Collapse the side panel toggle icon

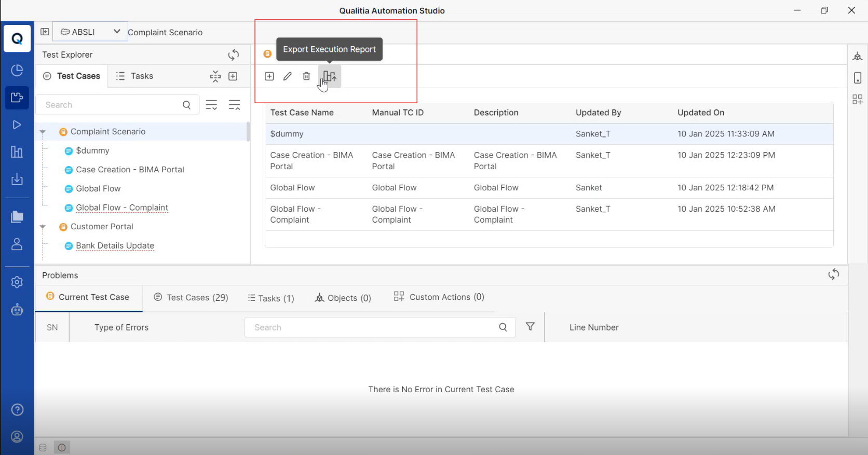pos(45,32)
